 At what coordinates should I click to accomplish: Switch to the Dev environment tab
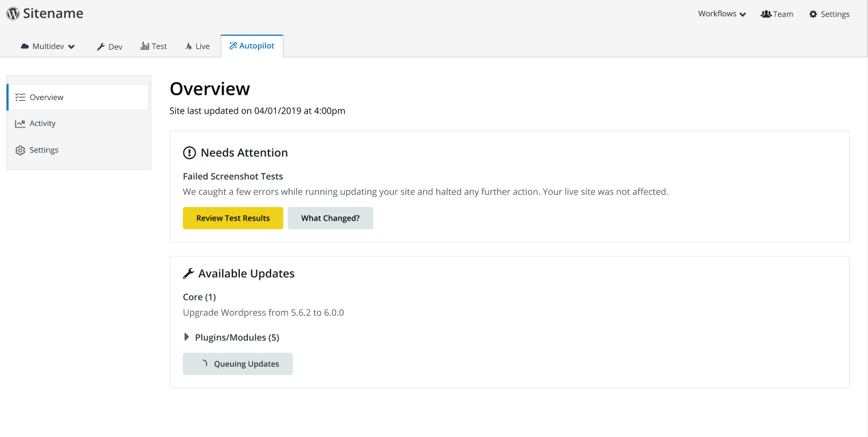coord(110,46)
